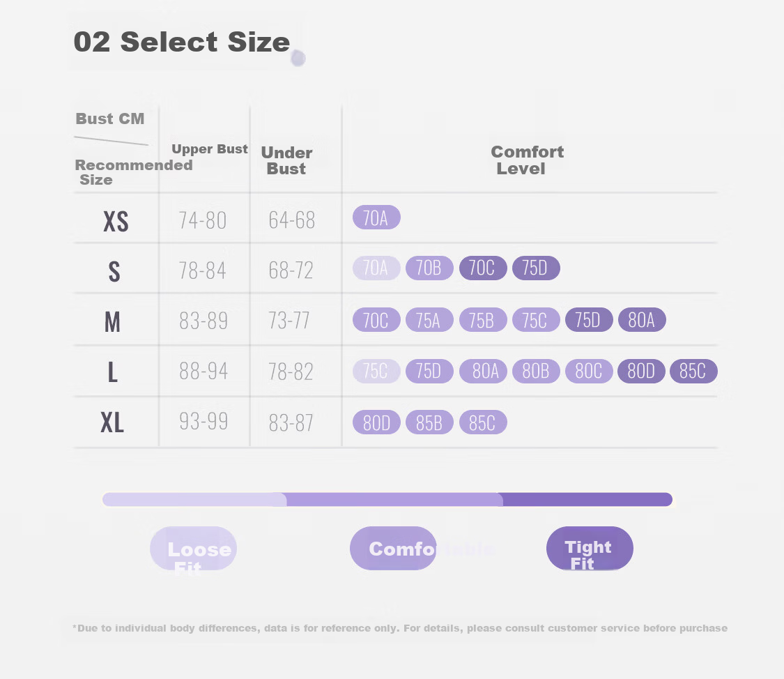Click the 75D badge in S row
Image resolution: width=784 pixels, height=679 pixels.
tap(536, 268)
